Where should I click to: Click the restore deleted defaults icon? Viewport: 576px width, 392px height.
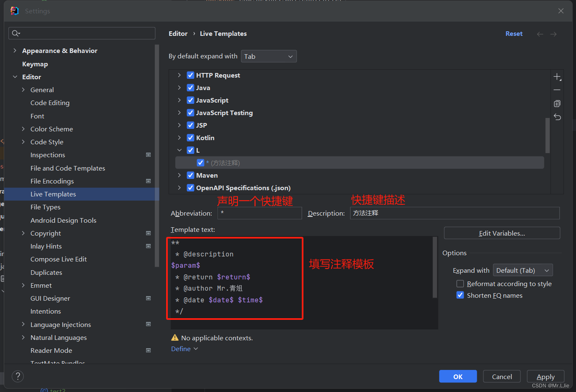click(557, 117)
